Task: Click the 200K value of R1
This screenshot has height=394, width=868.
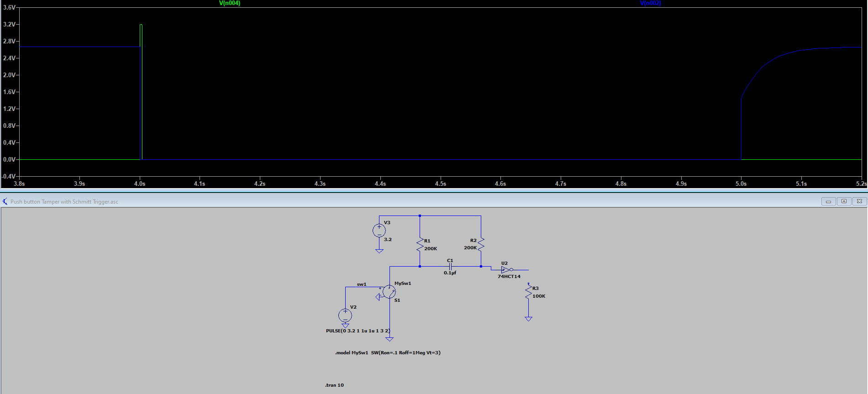Action: (431, 248)
